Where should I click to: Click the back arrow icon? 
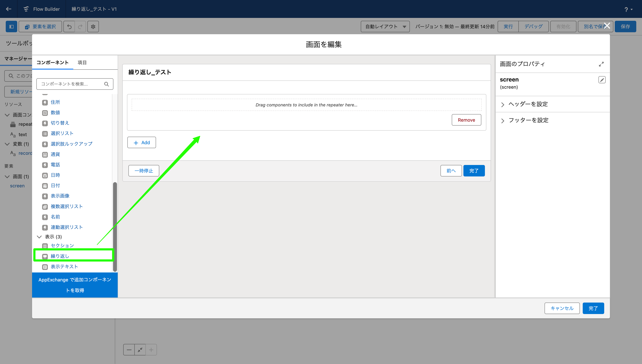click(9, 9)
